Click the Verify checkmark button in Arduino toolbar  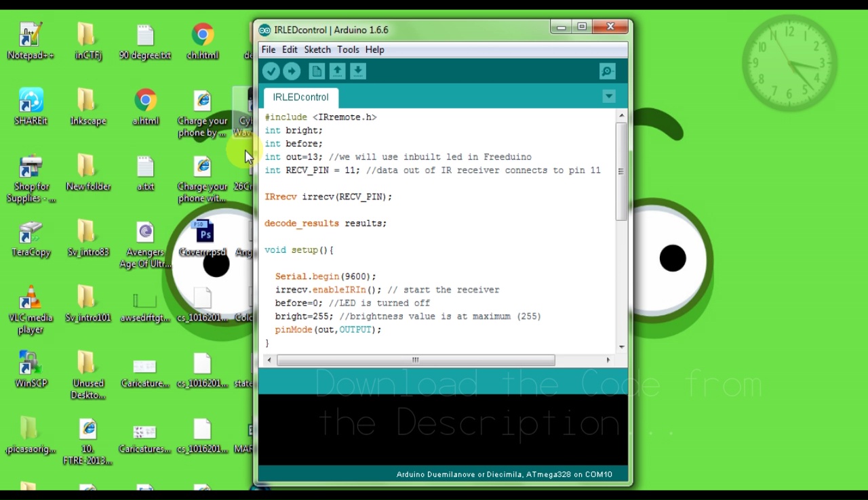click(x=271, y=71)
